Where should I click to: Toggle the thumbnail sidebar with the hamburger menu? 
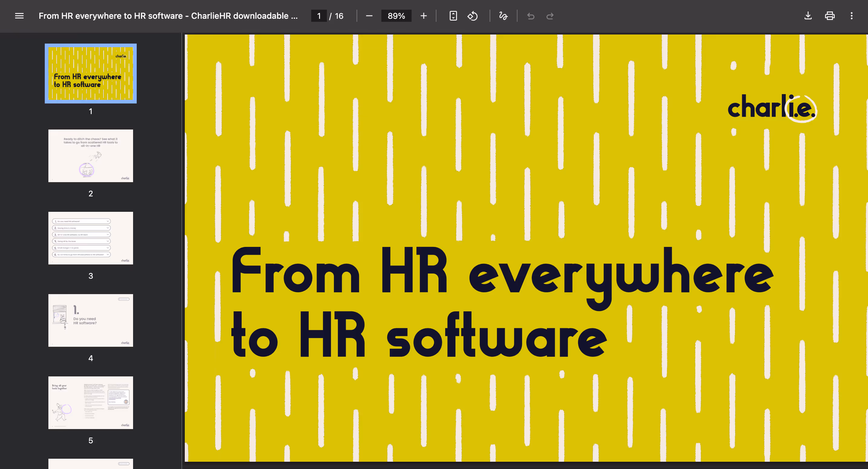coord(19,16)
